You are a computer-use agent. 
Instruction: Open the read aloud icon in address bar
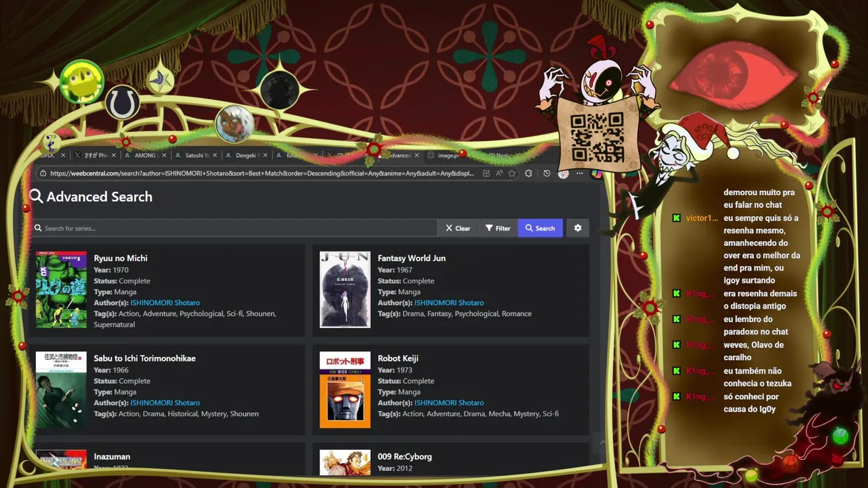point(499,174)
